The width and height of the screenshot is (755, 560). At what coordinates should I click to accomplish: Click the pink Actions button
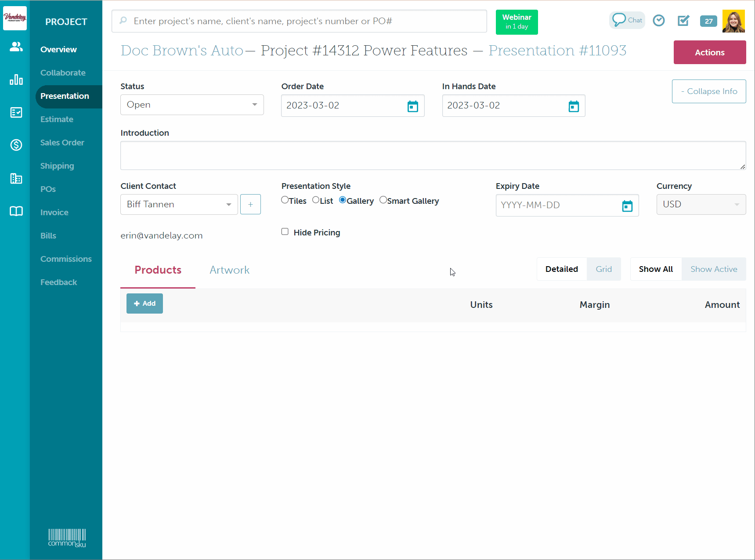click(x=709, y=52)
